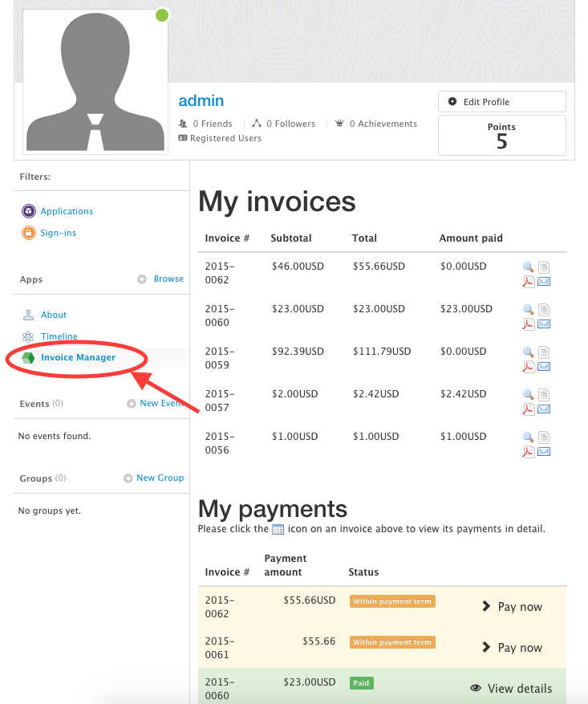Click the Points box showing 5
588x704 pixels.
(502, 136)
